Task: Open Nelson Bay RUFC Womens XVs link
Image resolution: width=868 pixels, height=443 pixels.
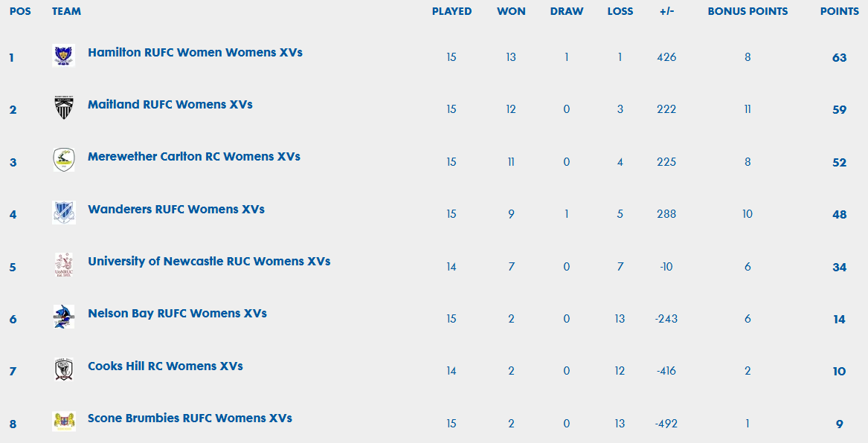Action: (x=177, y=314)
